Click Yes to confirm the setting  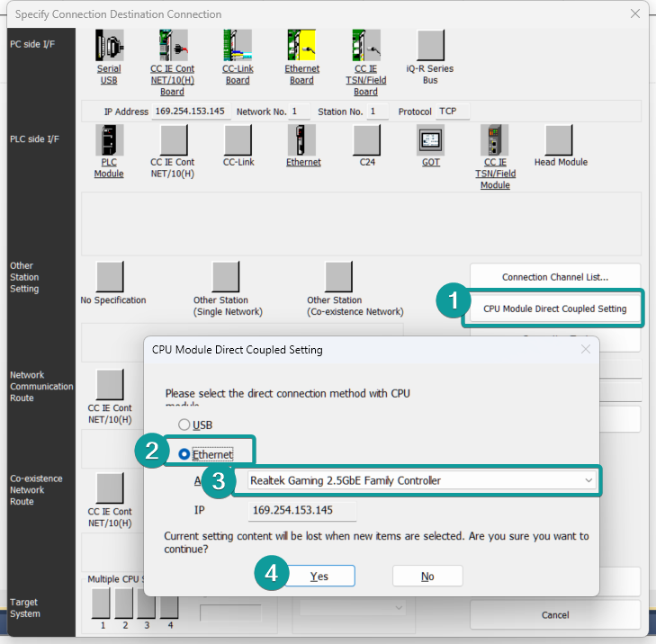click(319, 577)
